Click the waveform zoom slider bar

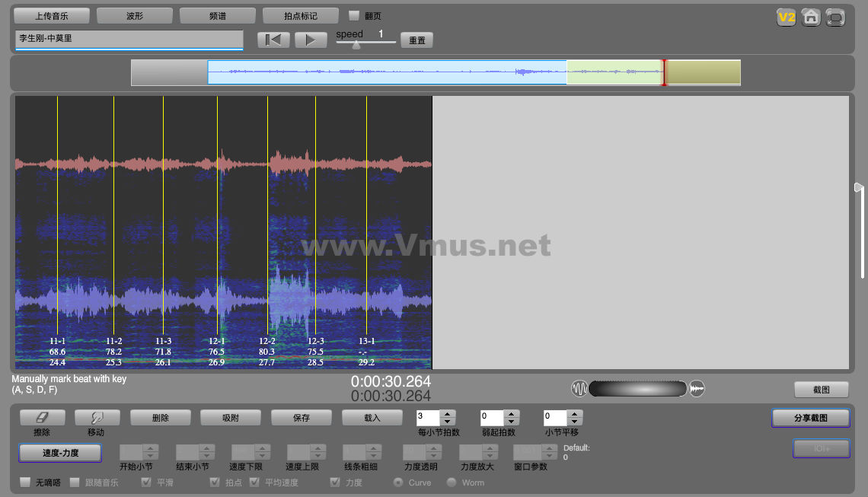click(x=638, y=388)
